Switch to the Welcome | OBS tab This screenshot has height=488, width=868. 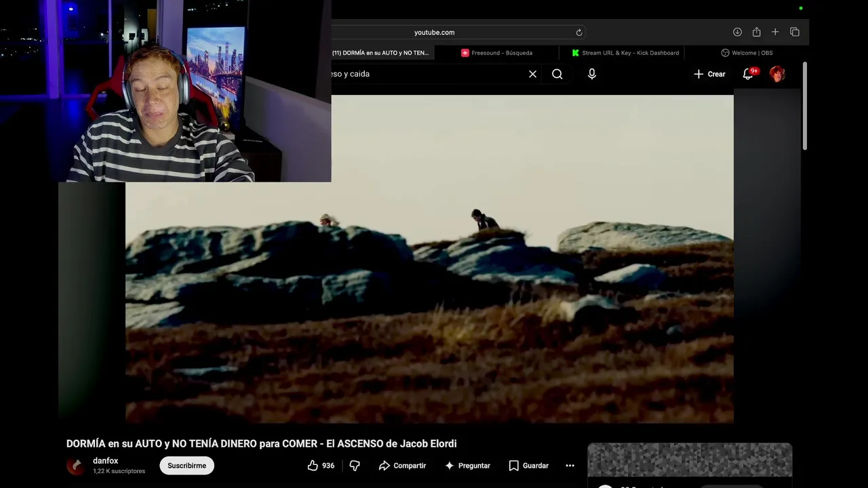pos(747,53)
